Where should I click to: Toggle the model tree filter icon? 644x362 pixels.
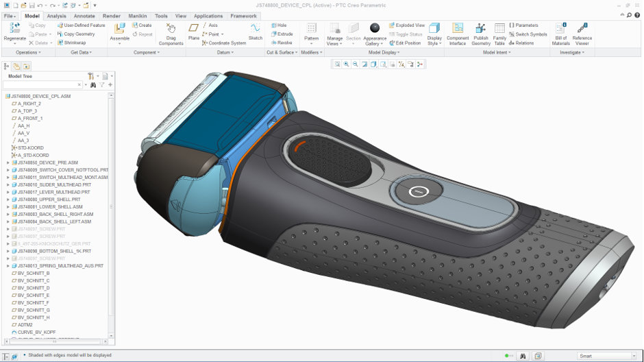102,85
